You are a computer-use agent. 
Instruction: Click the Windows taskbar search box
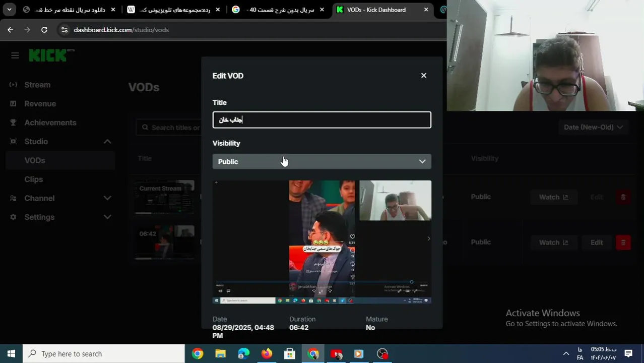[x=104, y=354]
